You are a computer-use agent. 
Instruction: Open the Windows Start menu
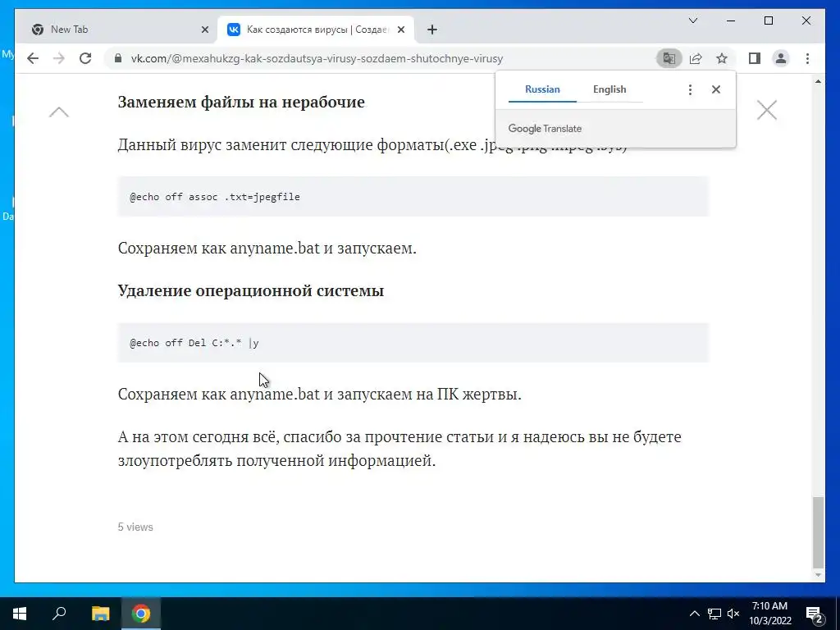pyautogui.click(x=20, y=614)
